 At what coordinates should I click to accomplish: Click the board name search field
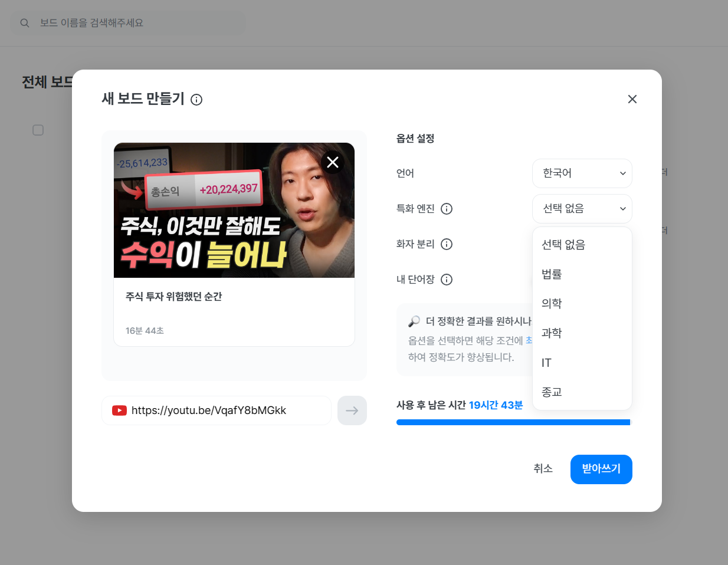coord(129,23)
